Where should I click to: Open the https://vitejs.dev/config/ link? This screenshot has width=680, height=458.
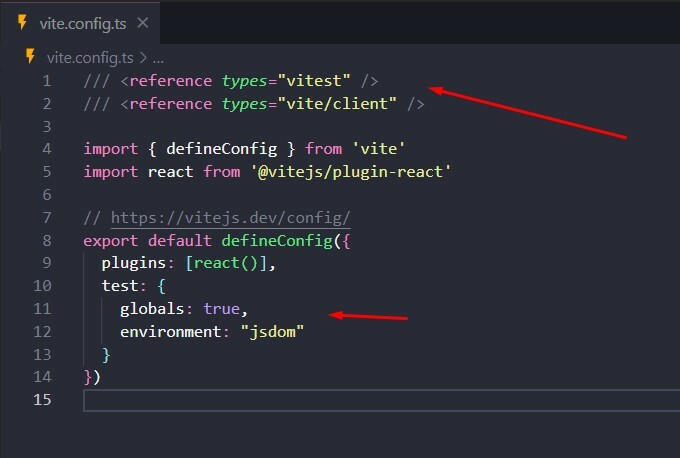(230, 217)
